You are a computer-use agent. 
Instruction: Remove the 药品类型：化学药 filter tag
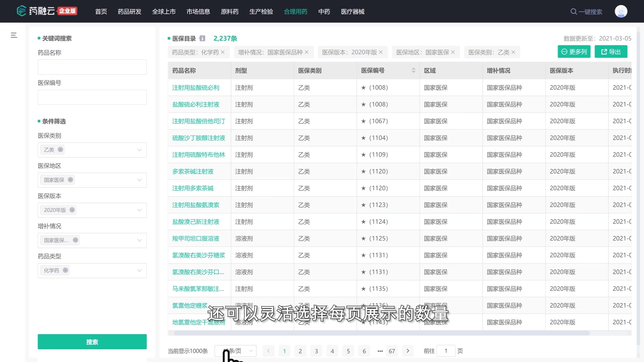[224, 52]
